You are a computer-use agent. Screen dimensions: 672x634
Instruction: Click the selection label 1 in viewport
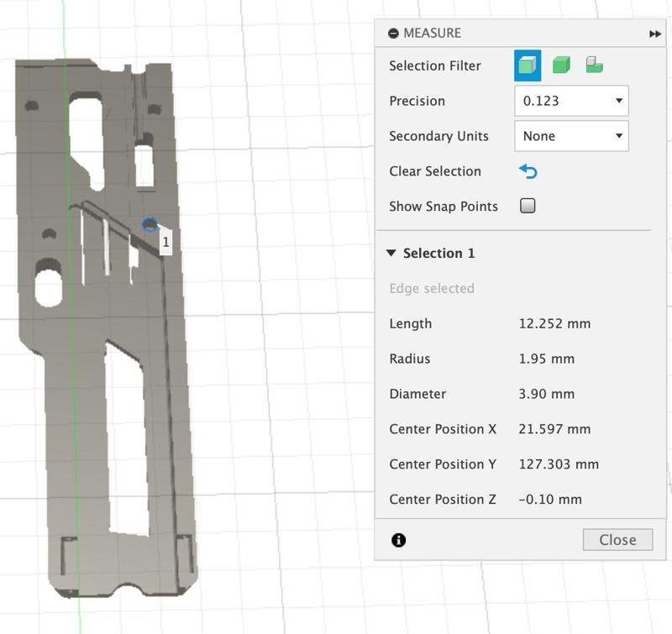(165, 242)
